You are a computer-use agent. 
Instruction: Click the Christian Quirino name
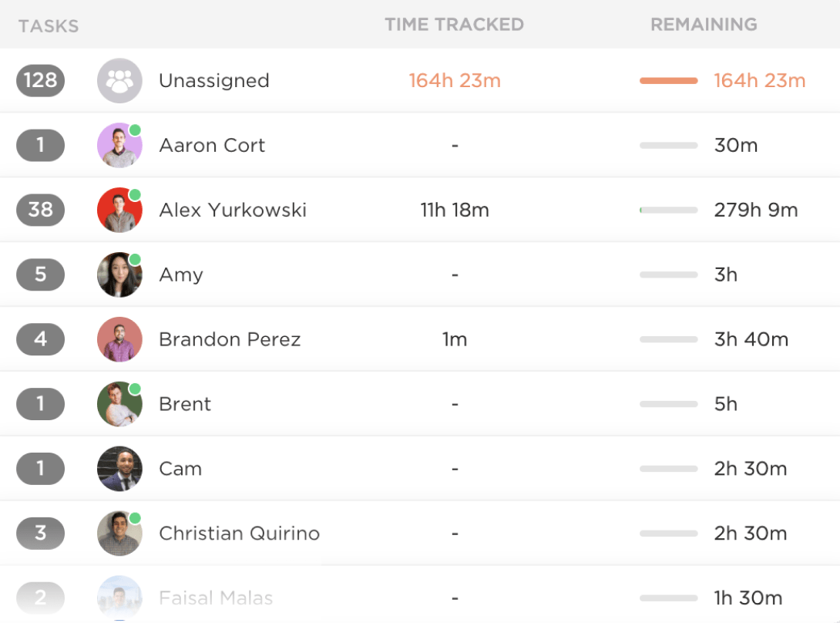(x=239, y=534)
